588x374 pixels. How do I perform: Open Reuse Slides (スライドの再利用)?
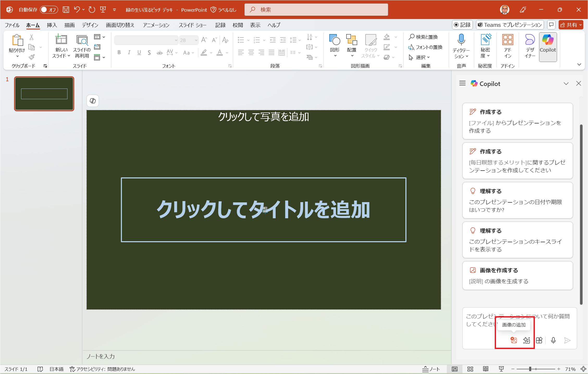(x=82, y=46)
